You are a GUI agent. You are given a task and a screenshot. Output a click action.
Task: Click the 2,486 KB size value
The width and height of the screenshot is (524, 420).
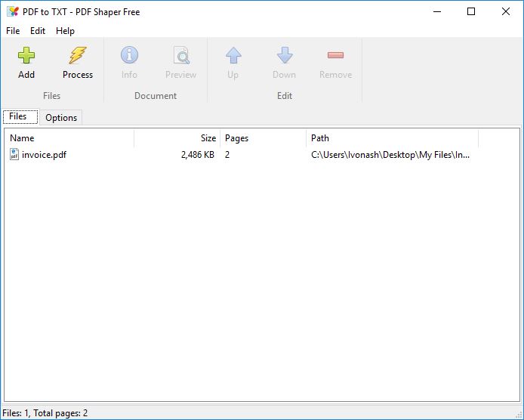(198, 155)
